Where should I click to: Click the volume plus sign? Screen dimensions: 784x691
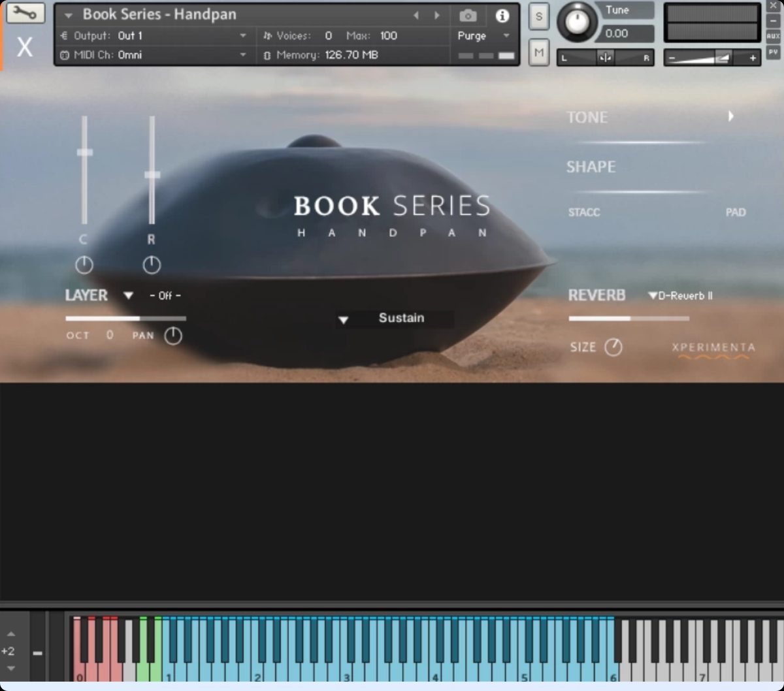(753, 58)
